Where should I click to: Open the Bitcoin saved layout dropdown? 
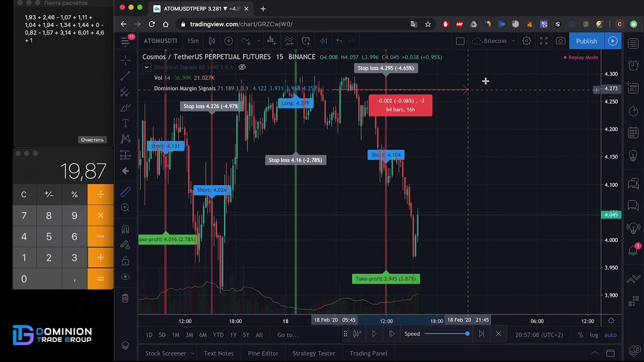coord(494,41)
